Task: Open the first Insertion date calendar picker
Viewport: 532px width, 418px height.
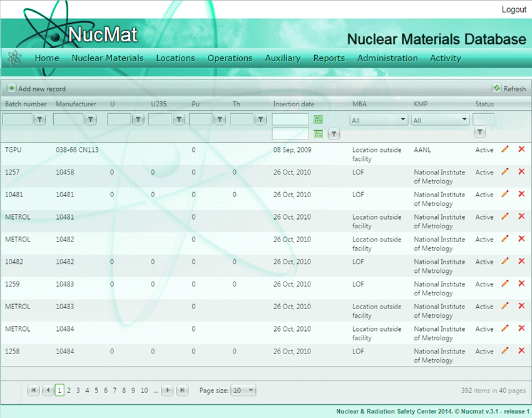Action: [x=318, y=119]
